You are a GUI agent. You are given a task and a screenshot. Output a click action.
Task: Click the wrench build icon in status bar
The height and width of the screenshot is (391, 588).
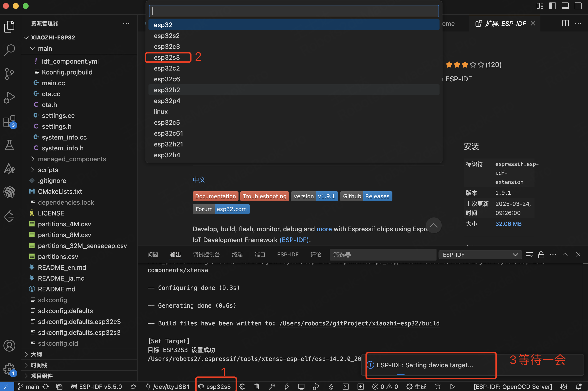click(x=272, y=387)
